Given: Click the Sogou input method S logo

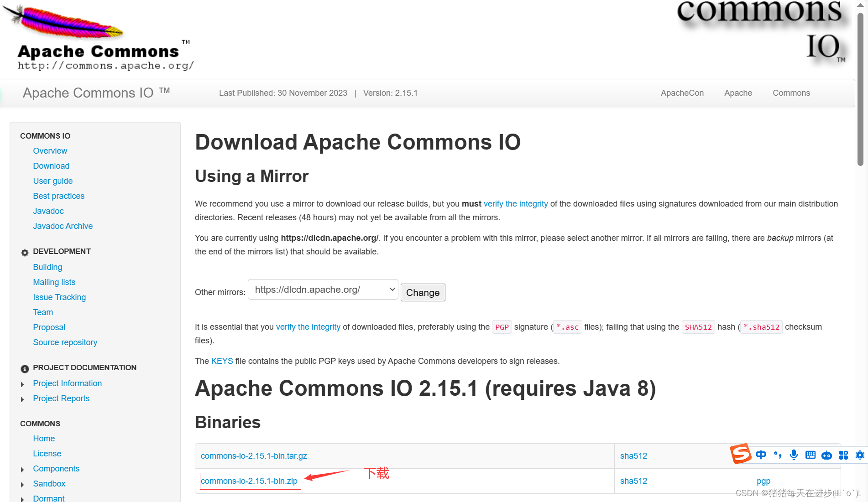Looking at the screenshot, I should pos(741,453).
